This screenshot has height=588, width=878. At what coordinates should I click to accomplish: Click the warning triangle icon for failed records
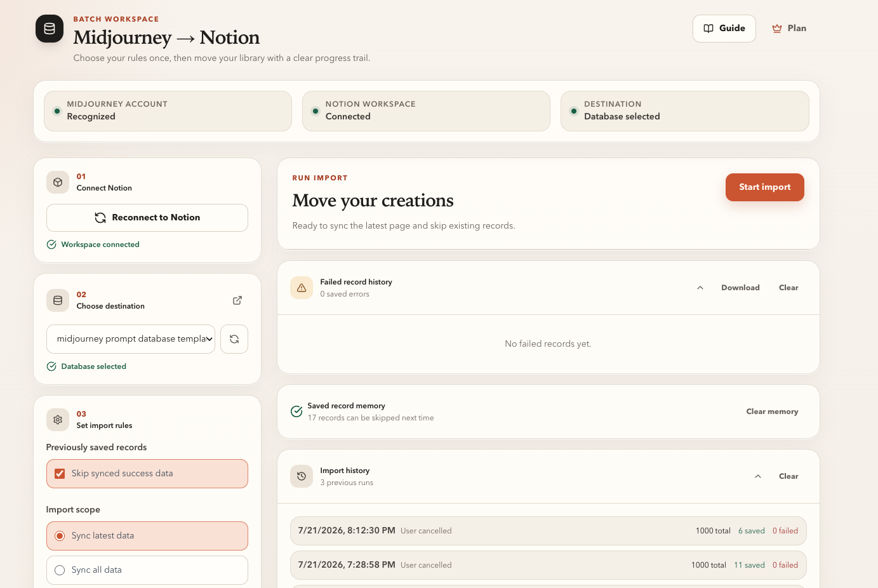pyautogui.click(x=302, y=288)
